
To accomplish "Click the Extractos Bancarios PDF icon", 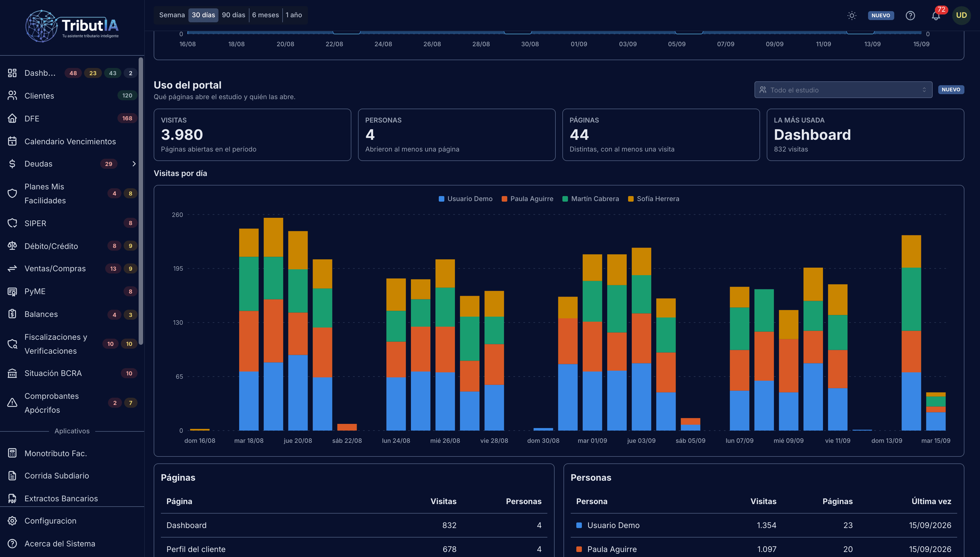I will (12, 499).
